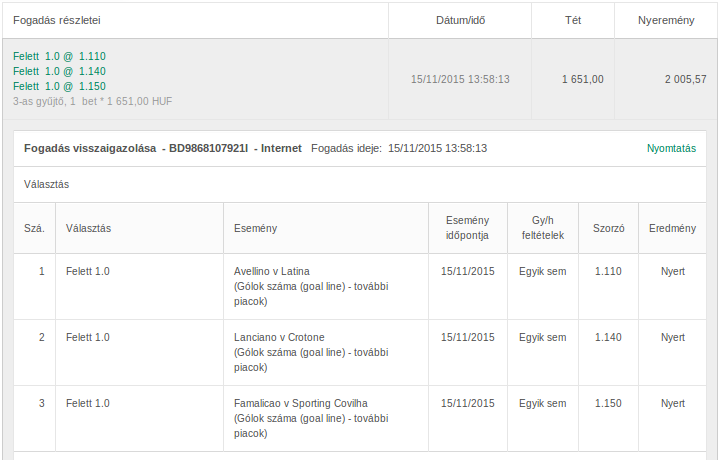Viewport: 721px width, 460px height.
Task: Click the 1.150 odds cell
Action: coord(608,403)
